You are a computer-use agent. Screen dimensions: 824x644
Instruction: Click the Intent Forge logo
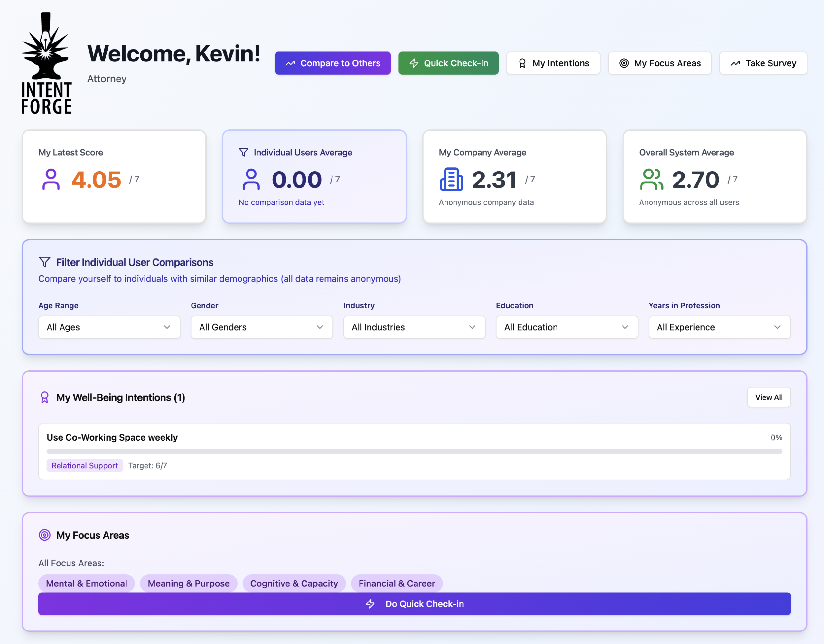[46, 63]
